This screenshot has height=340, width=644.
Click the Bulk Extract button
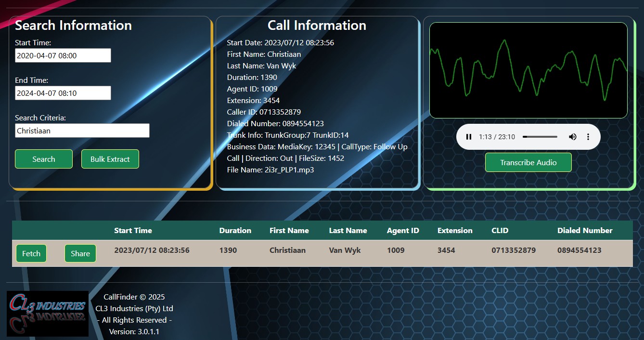110,159
